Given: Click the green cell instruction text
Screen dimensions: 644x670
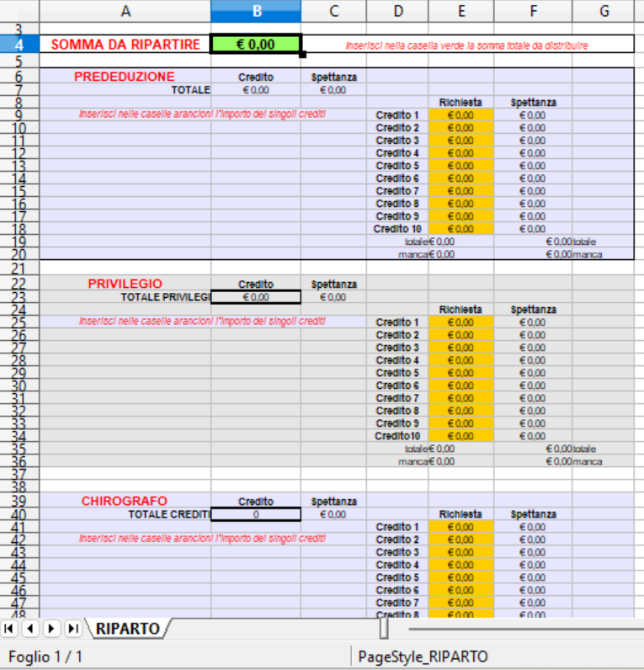Looking at the screenshot, I should (x=466, y=45).
